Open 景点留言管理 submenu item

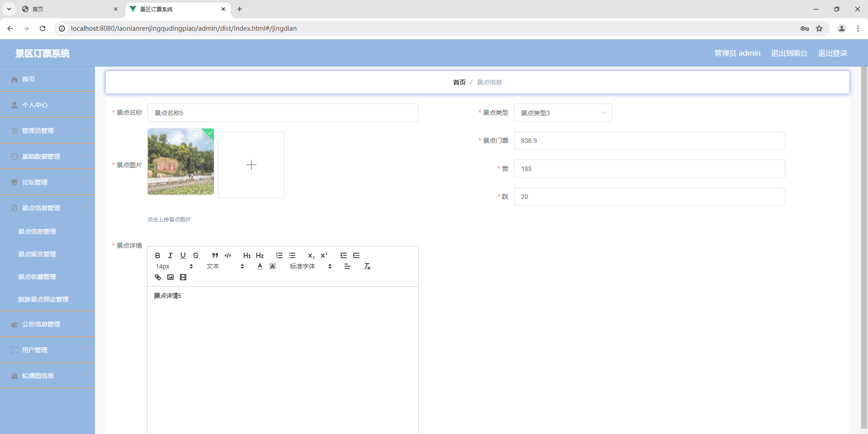[47, 254]
